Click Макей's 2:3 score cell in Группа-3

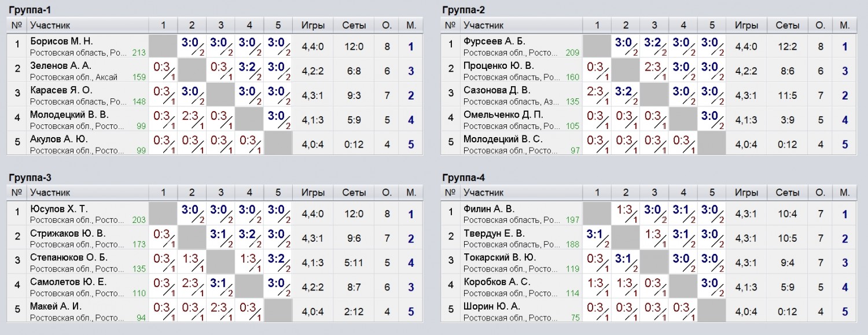pos(221,310)
